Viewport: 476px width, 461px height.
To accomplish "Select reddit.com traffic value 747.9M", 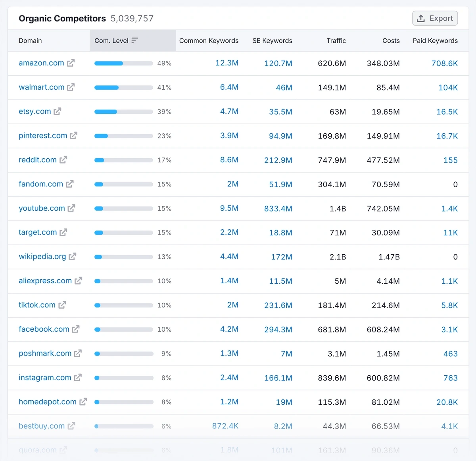I will pos(332,160).
